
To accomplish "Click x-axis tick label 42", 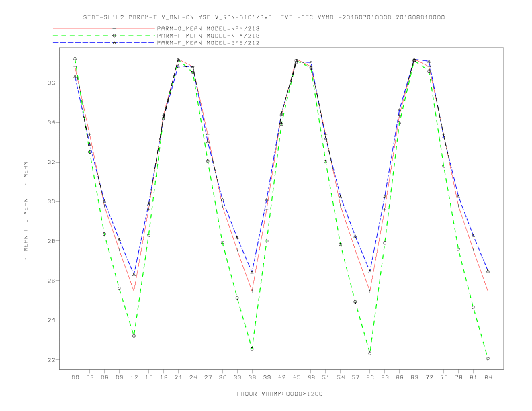I will click(x=281, y=377).
